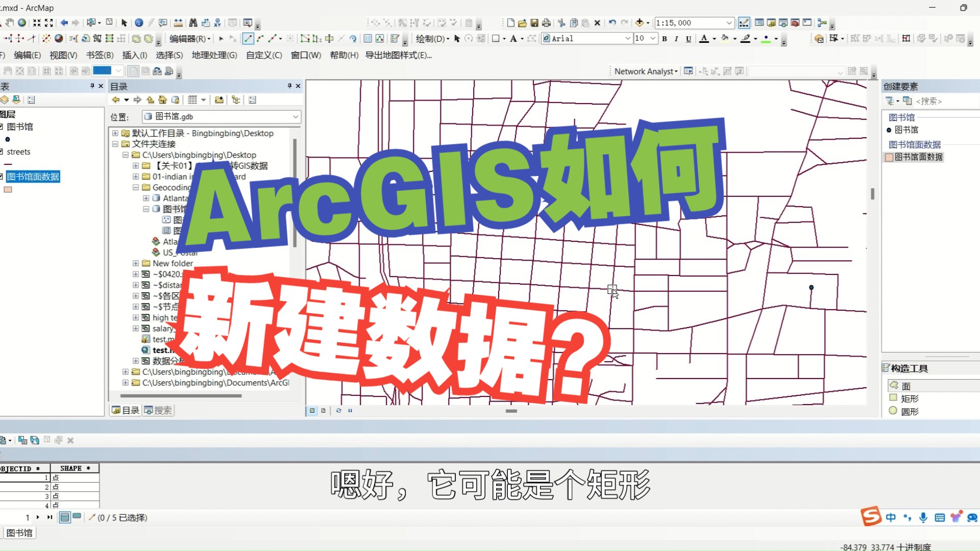This screenshot has height=551, width=980.
Task: Save the map document
Action: pyautogui.click(x=534, y=23)
